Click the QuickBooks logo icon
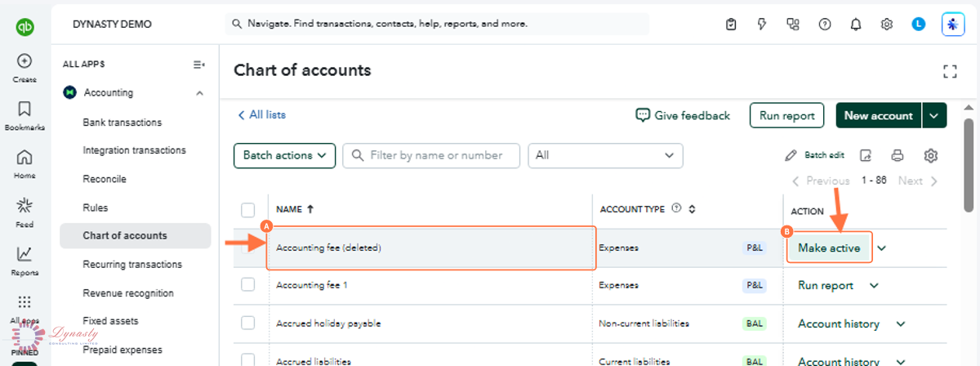 [24, 26]
